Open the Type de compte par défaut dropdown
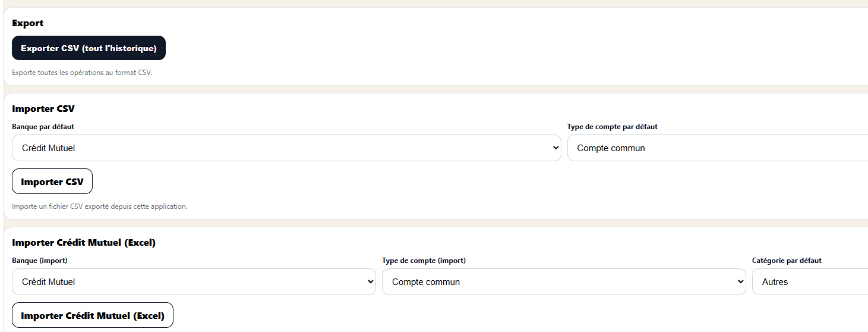 tap(718, 148)
